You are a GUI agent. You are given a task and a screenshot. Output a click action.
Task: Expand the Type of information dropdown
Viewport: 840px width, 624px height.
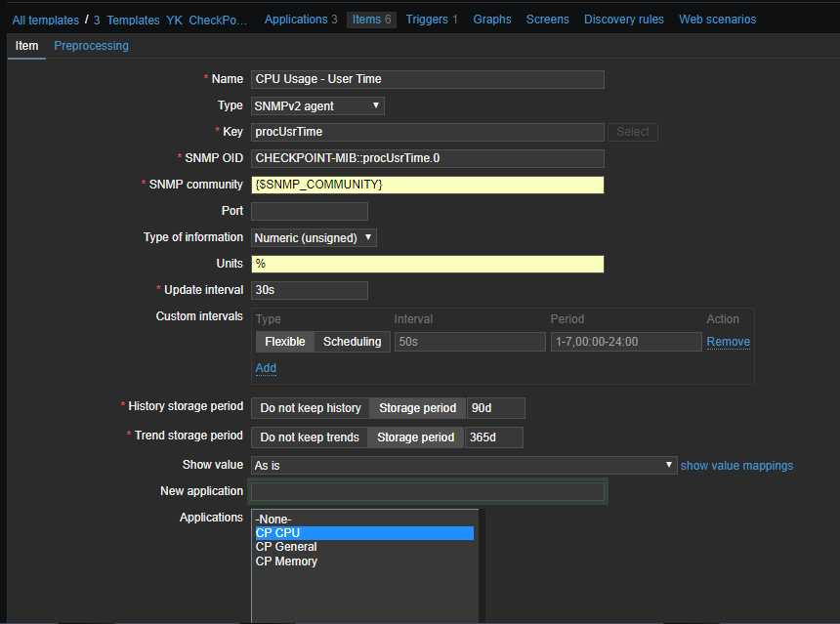click(x=314, y=237)
